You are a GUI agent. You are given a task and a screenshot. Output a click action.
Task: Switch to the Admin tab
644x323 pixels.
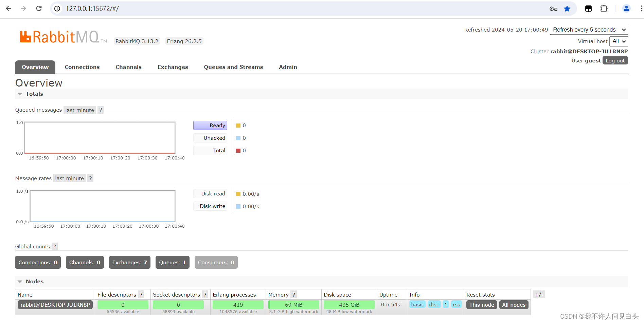pos(288,67)
